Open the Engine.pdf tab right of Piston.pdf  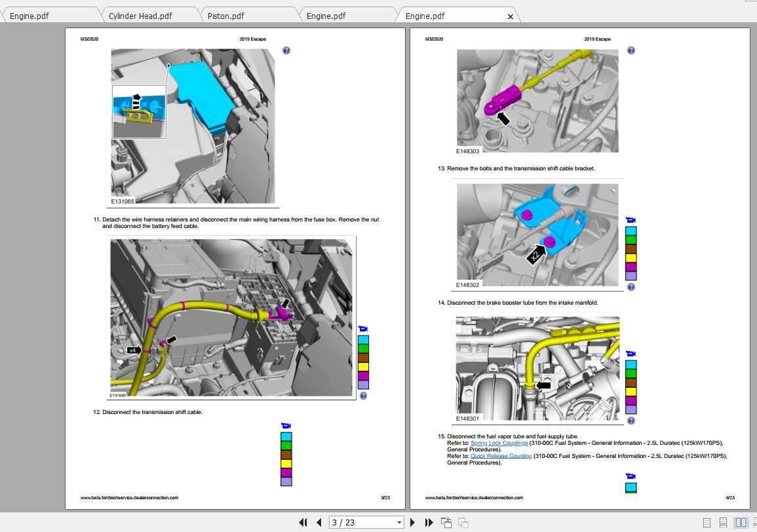pyautogui.click(x=326, y=16)
